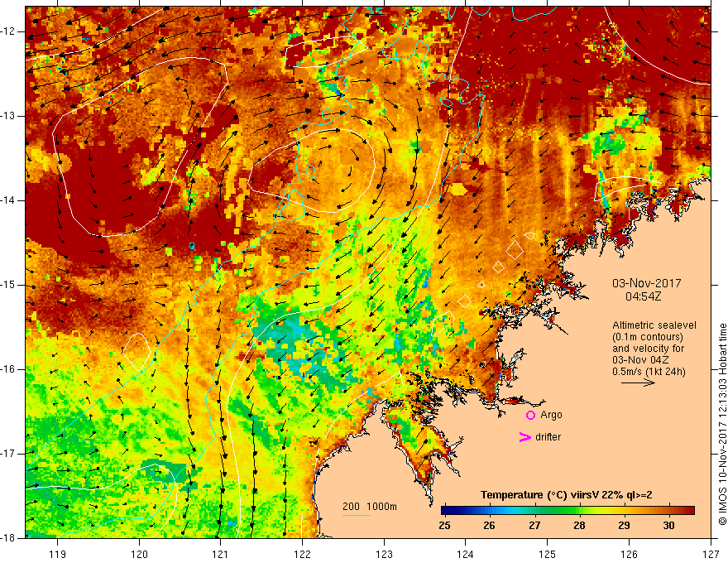Click the magenta Argo circle legend symbol

(x=530, y=415)
